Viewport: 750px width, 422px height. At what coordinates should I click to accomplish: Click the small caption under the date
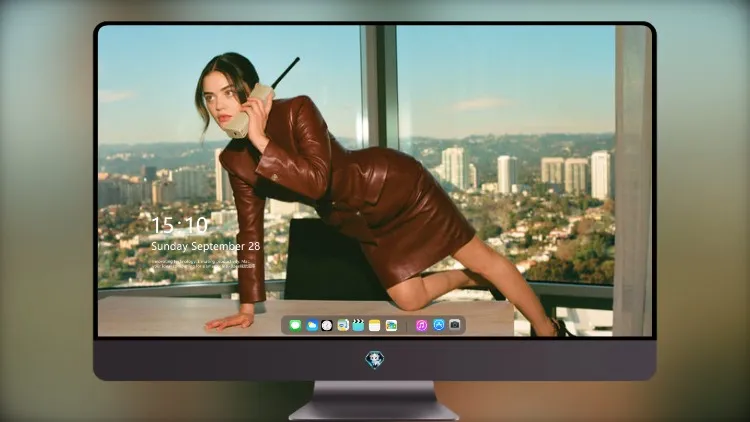(x=203, y=264)
